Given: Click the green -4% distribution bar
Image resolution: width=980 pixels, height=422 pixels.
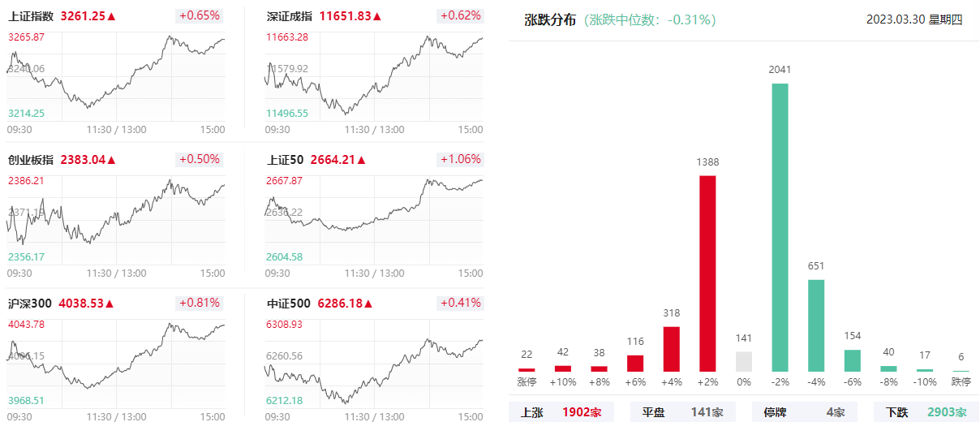Looking at the screenshot, I should [816, 326].
